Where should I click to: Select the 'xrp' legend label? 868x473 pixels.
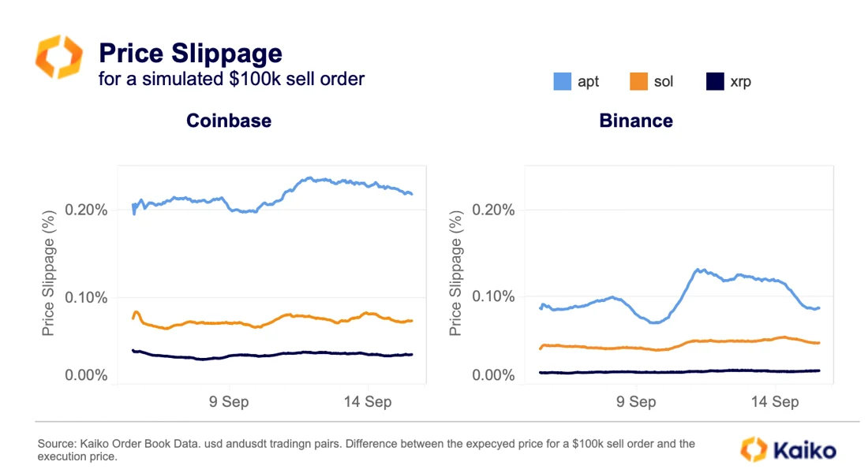point(740,81)
